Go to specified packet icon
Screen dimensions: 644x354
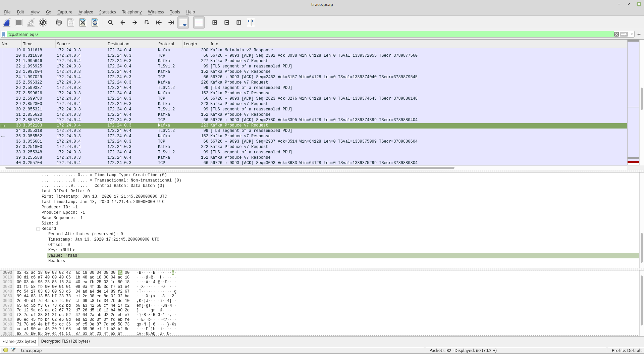click(147, 22)
